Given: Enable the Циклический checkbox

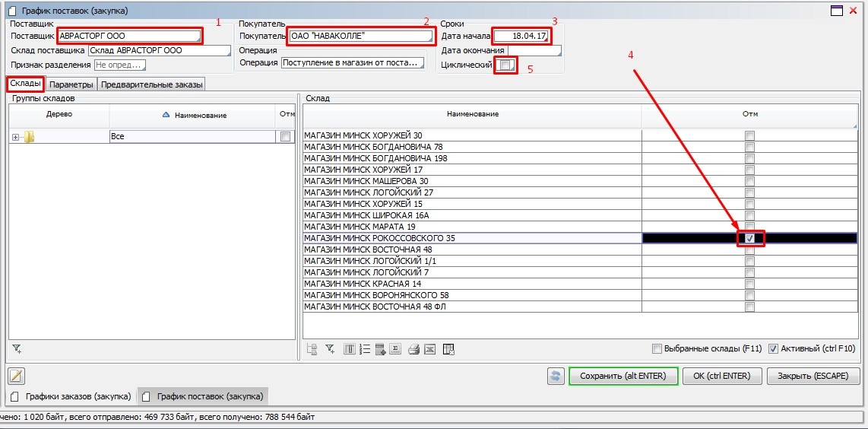Looking at the screenshot, I should (505, 65).
